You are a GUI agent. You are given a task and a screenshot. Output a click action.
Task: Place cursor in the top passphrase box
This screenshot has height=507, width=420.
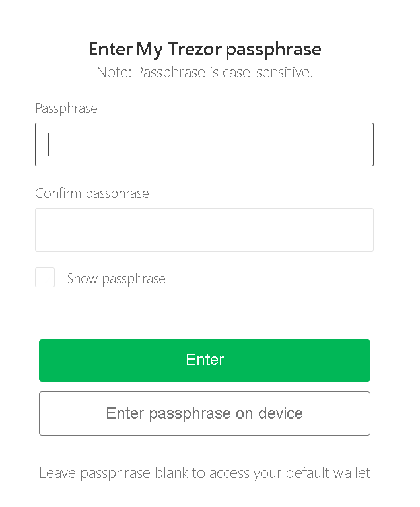tap(204, 145)
